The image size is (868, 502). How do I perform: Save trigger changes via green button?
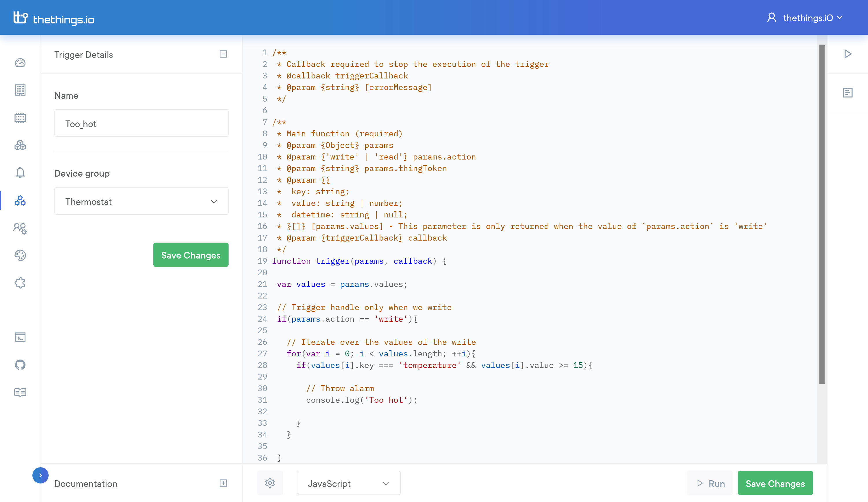point(775,483)
